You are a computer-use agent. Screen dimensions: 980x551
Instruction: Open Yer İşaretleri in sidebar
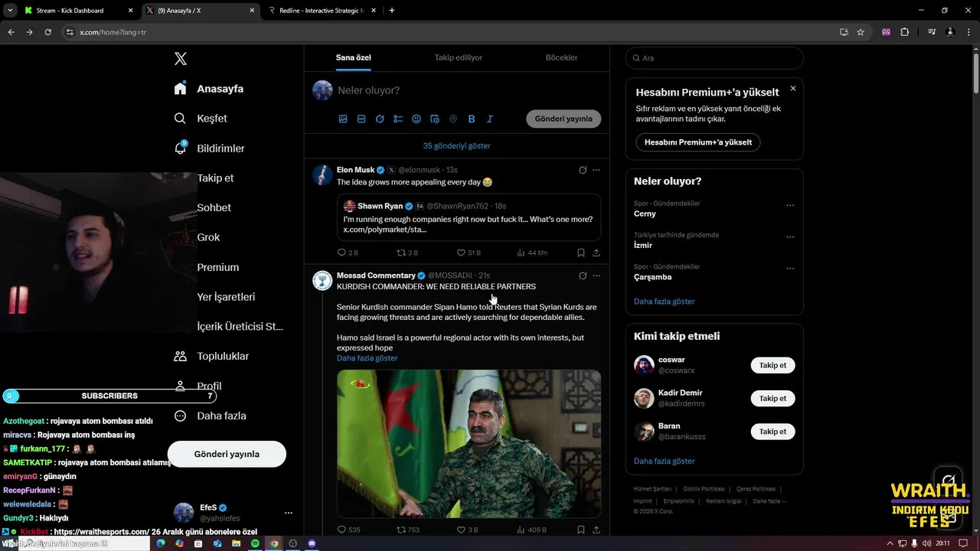point(226,297)
